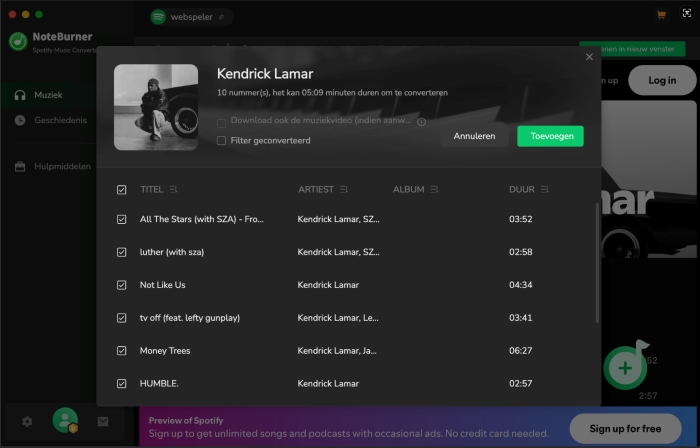Screen dimensions: 700x448
Task: Click artist Kendrick Lamar, Ja... cell
Action: [337, 351]
